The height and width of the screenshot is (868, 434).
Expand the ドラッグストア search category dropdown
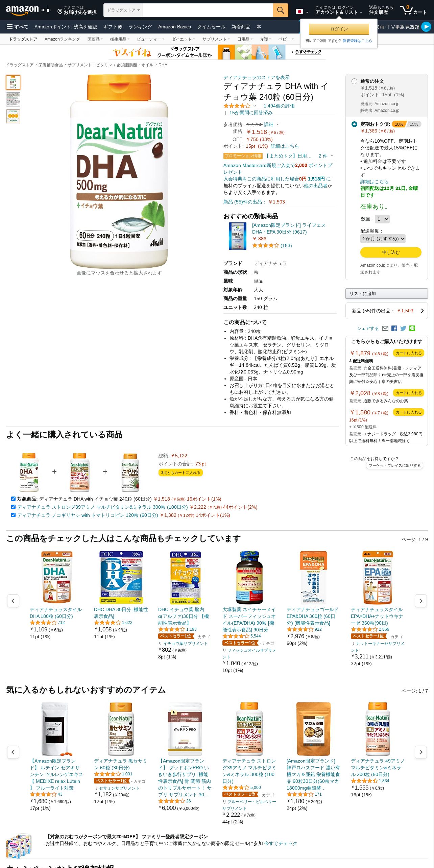[x=123, y=10]
